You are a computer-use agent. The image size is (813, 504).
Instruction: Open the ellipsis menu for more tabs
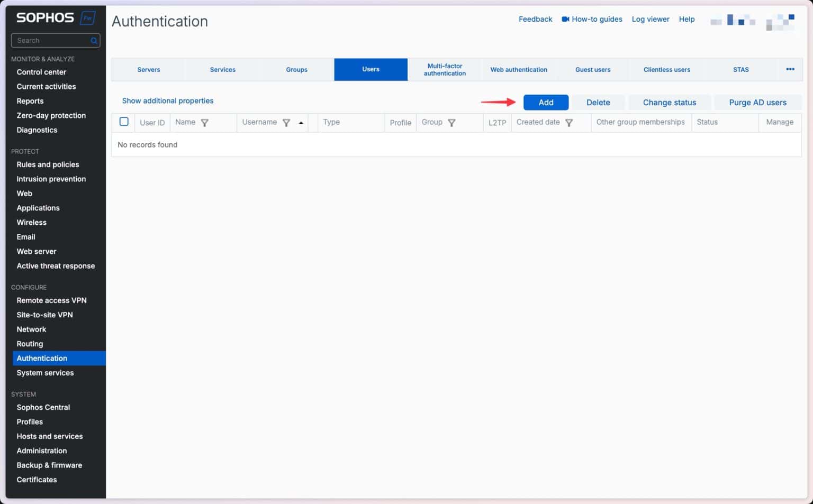pos(790,69)
